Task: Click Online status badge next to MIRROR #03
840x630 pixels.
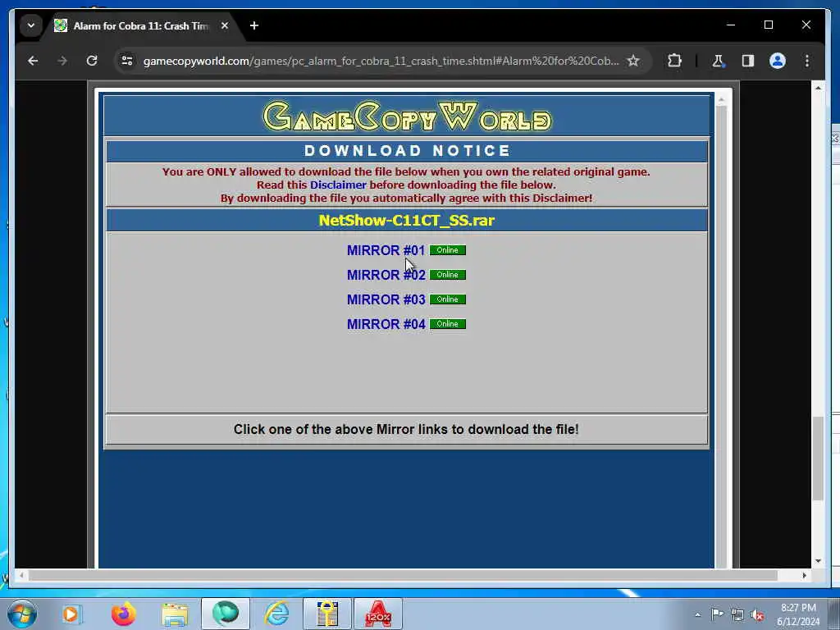Action: point(448,299)
